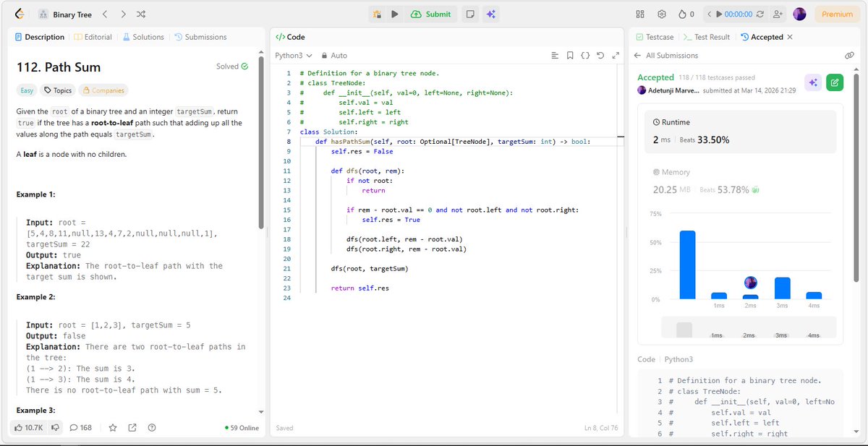
Task: Go to the previous problem arrow
Action: point(105,14)
